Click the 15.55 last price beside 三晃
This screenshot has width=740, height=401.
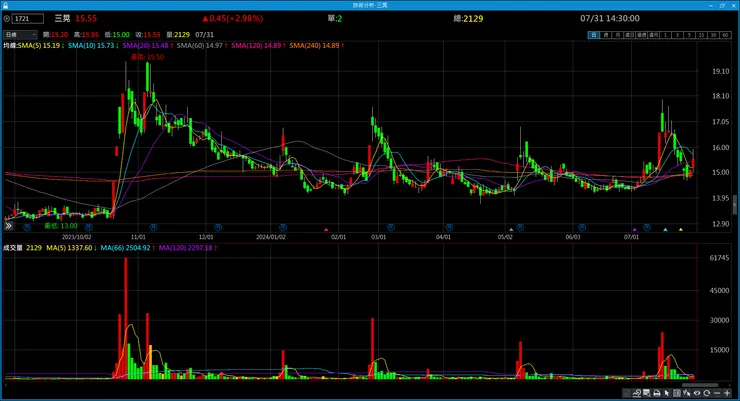pyautogui.click(x=86, y=19)
